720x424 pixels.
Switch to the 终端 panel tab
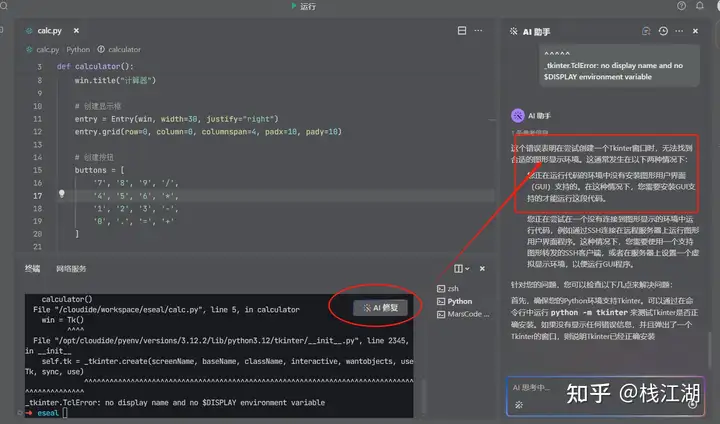click(32, 269)
